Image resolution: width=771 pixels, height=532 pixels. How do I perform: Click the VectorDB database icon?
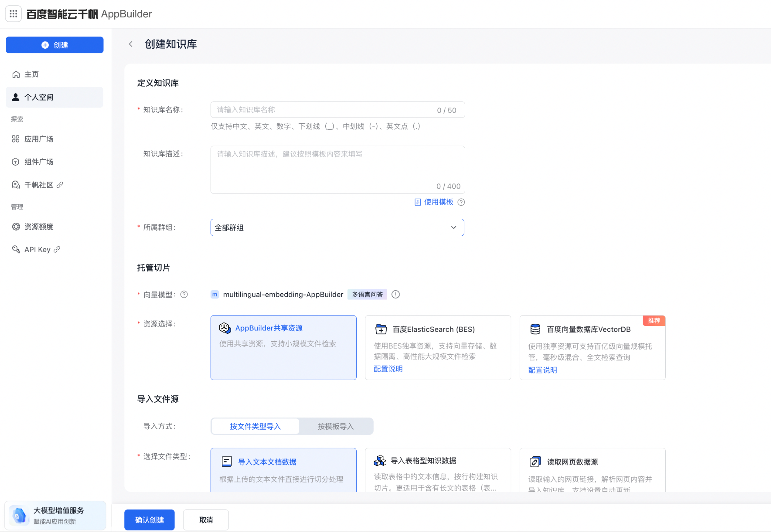tap(536, 329)
